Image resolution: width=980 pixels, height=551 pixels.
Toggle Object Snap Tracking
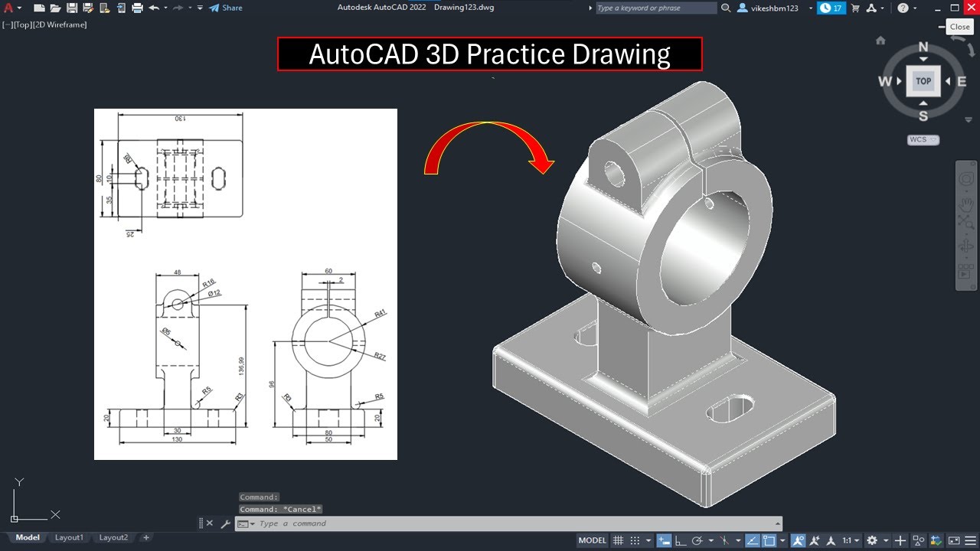tap(752, 540)
